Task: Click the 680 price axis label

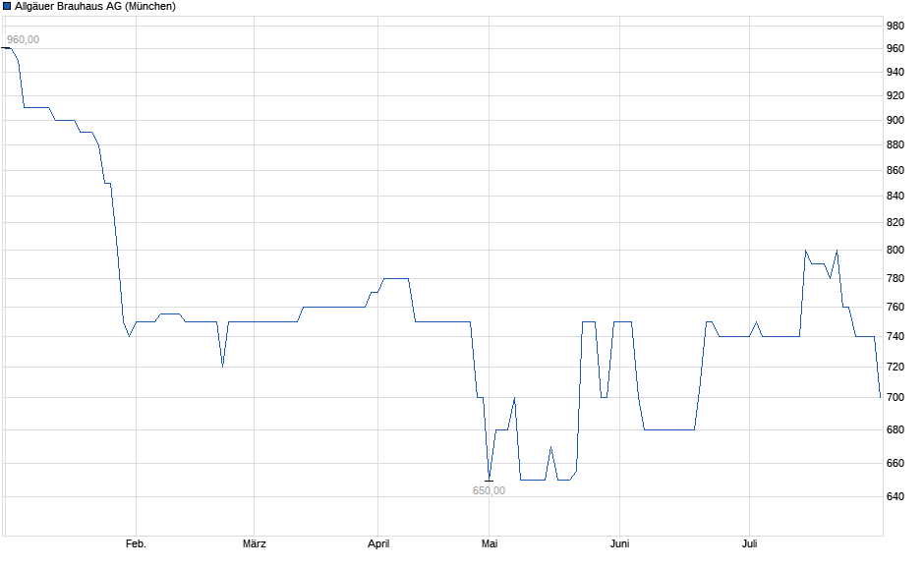Action: tap(895, 430)
